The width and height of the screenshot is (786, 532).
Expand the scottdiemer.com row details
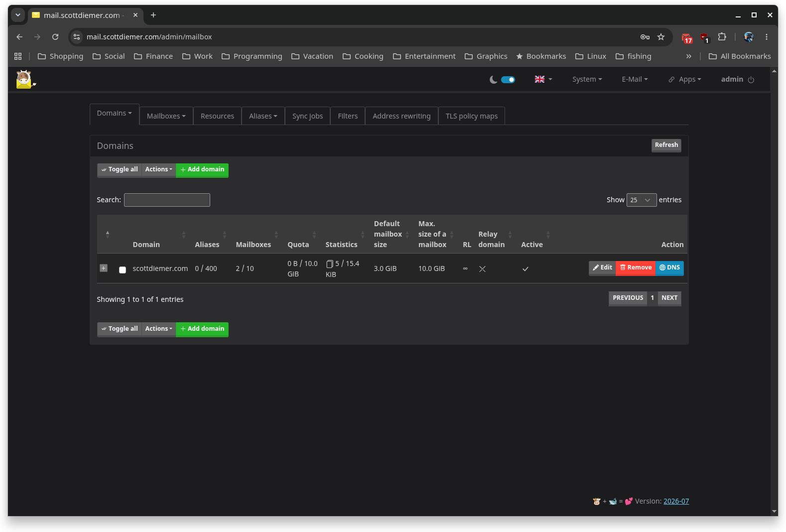pyautogui.click(x=104, y=268)
